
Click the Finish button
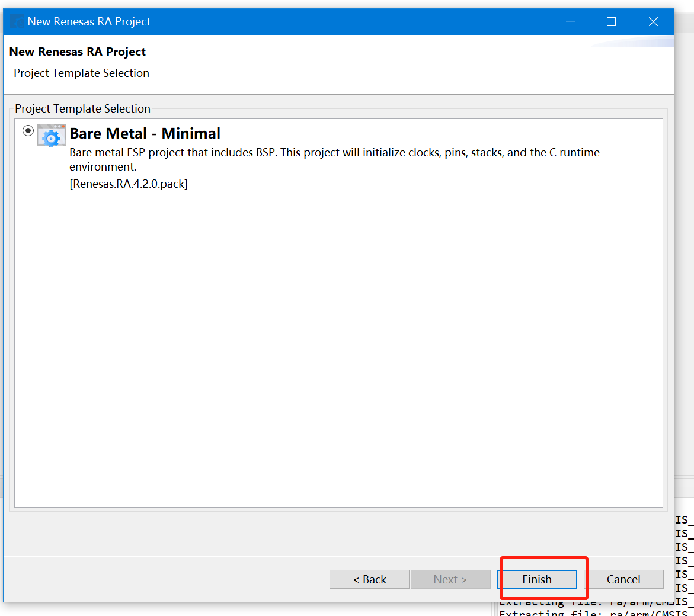click(538, 579)
